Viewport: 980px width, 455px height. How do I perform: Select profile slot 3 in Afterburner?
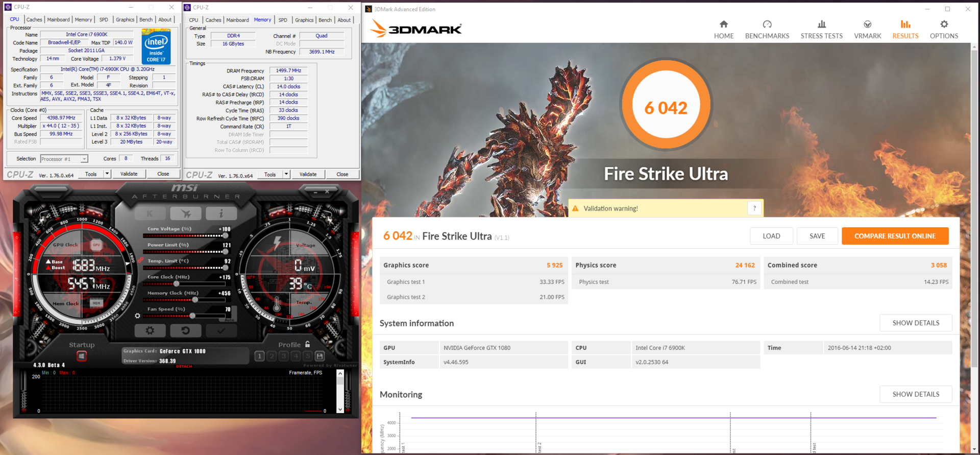tap(284, 356)
